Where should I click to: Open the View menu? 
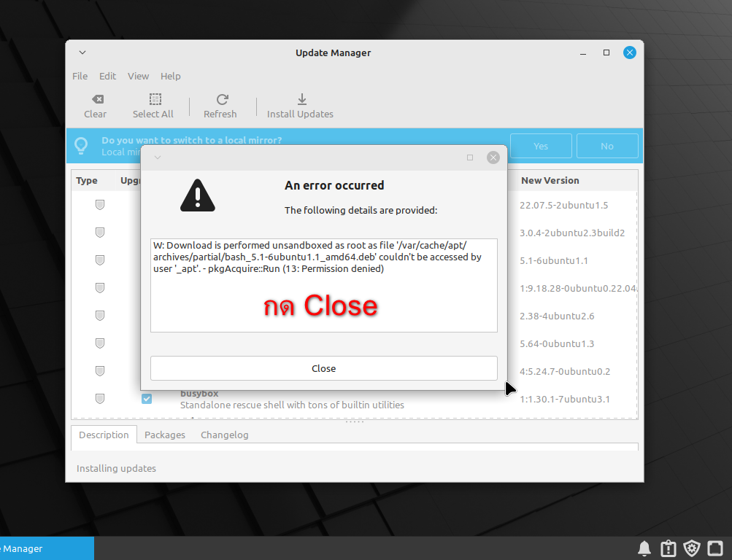click(x=138, y=76)
